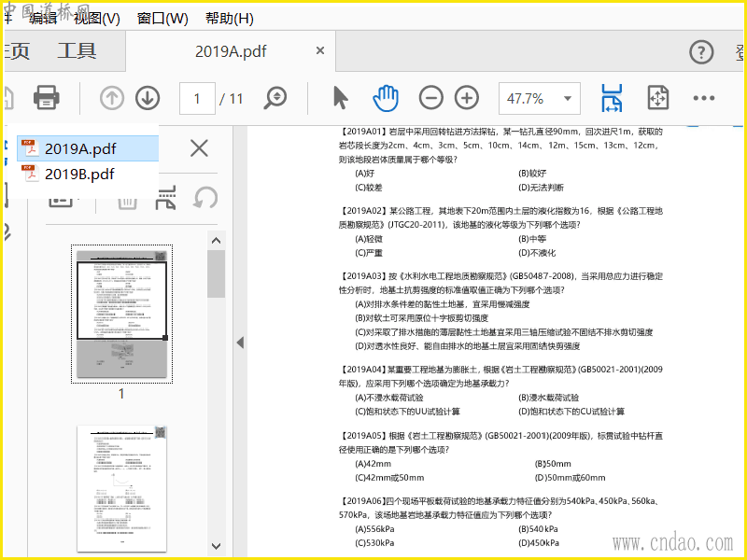Click the pdf icon next to 2019B.pdf
This screenshot has width=747, height=560.
(30, 173)
